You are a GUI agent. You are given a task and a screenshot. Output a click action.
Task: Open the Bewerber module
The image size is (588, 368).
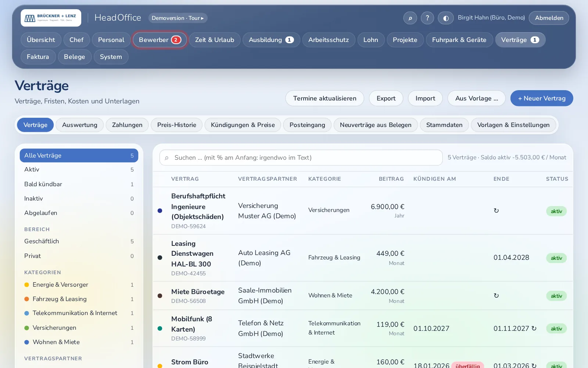point(160,40)
